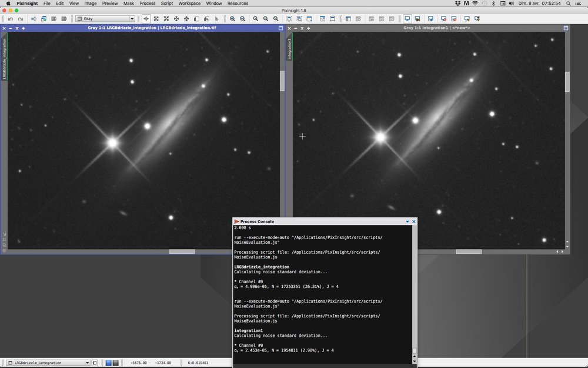Click the Fit View zoom magnifier icon
This screenshot has width=588, height=368.
[x=266, y=19]
